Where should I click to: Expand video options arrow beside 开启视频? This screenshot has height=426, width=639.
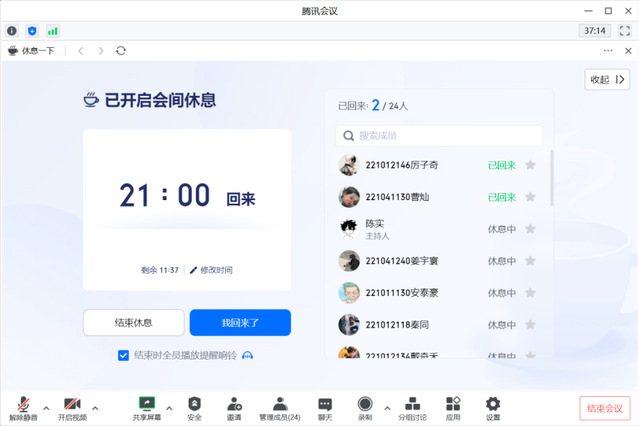(x=96, y=406)
